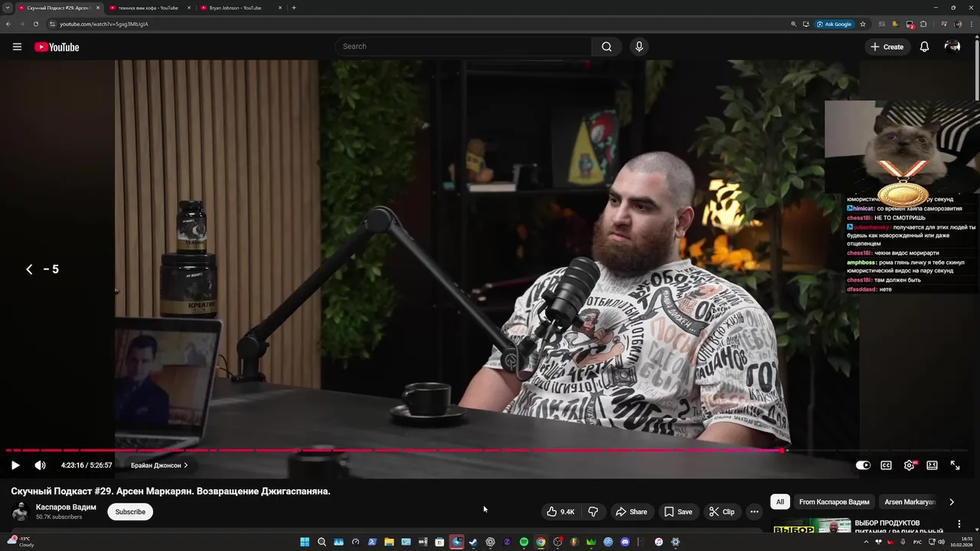Turn on subtitles with the CC button
The image size is (980, 551).
886,465
